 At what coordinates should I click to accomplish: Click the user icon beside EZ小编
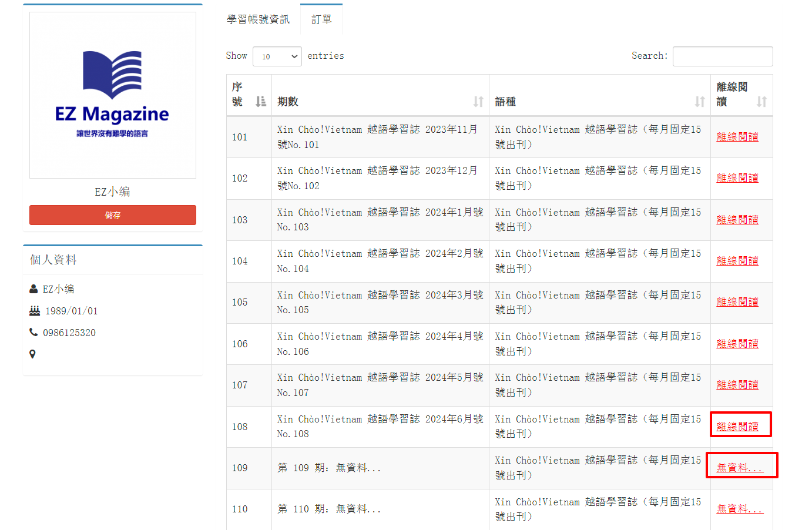coord(33,289)
